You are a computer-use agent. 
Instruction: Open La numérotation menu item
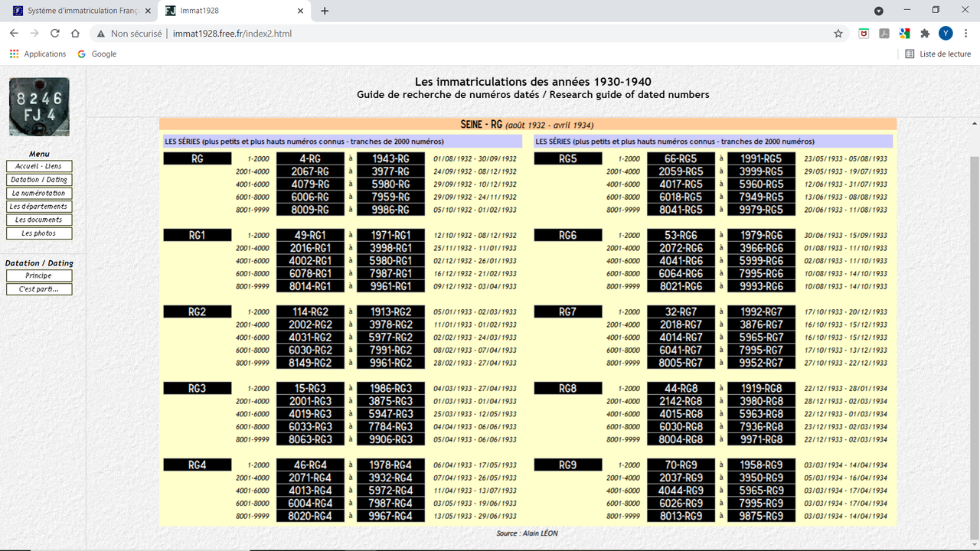(39, 193)
